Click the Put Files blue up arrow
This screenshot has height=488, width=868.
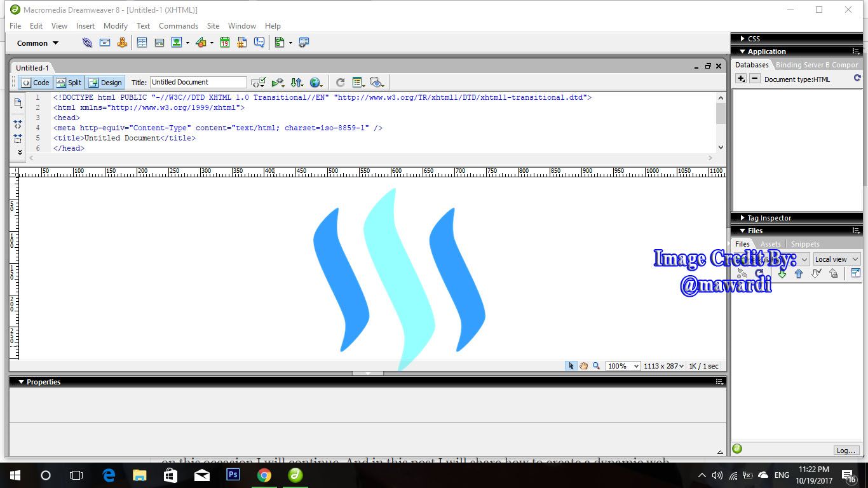tap(799, 273)
